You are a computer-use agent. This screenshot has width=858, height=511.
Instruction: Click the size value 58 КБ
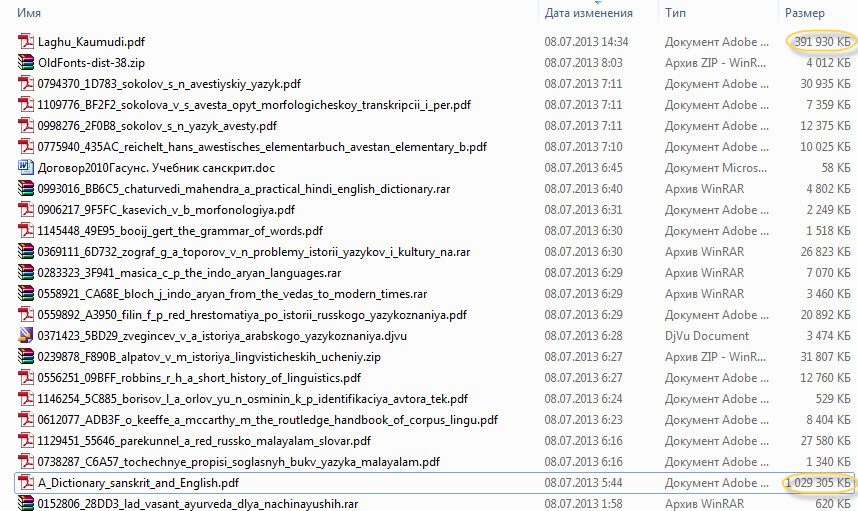(836, 168)
